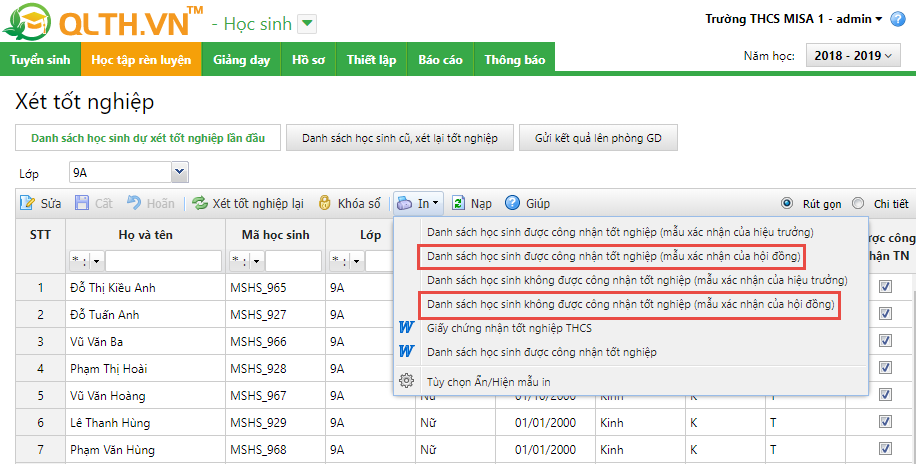This screenshot has height=464, width=916.
Task: Click Word icon beside Giấy chứng nhận tốt nghiệp THCS
Action: [x=407, y=327]
